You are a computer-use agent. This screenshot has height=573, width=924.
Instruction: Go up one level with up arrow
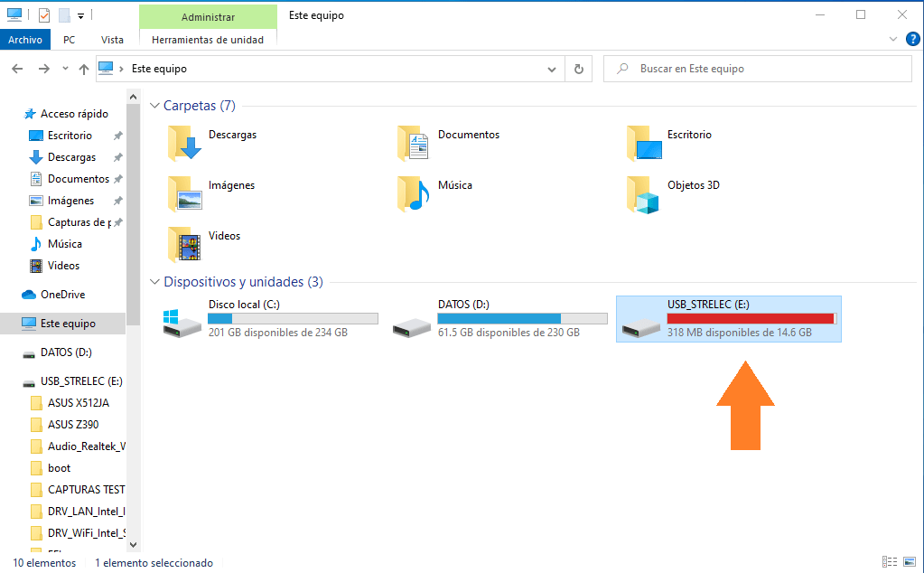point(84,69)
